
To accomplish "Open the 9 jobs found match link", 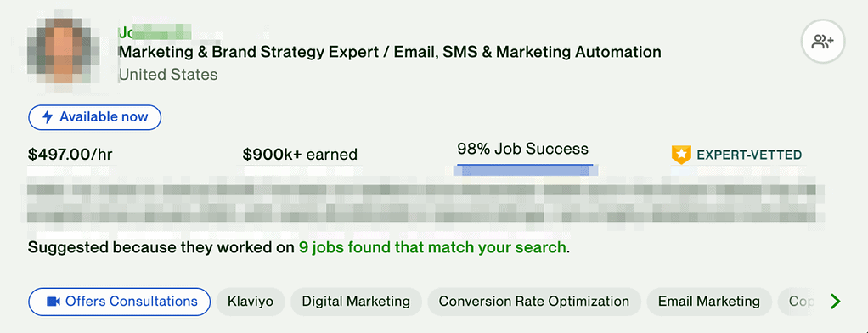I will 432,247.
